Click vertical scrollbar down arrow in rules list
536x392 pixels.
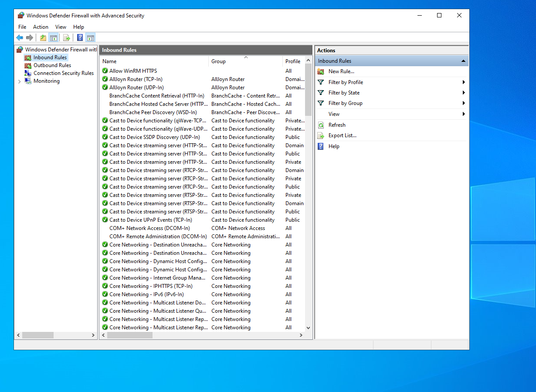(309, 328)
